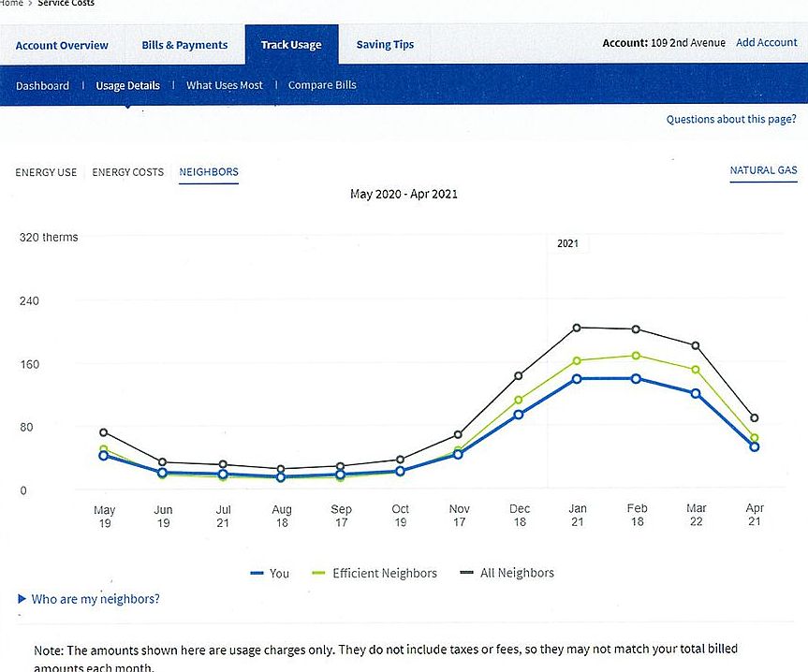Select the Usage Details sub-menu item
The width and height of the screenshot is (808, 672).
coord(127,85)
